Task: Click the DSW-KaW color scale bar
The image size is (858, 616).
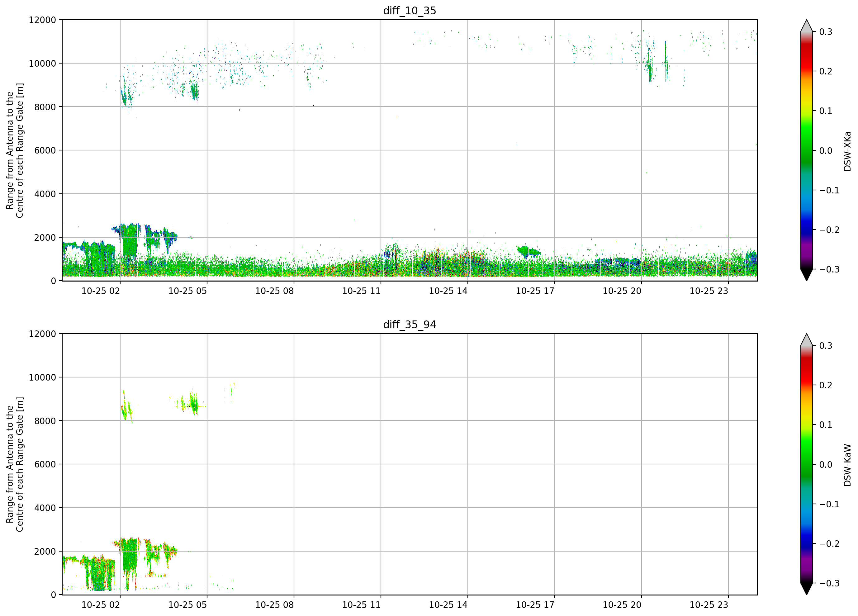Action: pyautogui.click(x=807, y=464)
